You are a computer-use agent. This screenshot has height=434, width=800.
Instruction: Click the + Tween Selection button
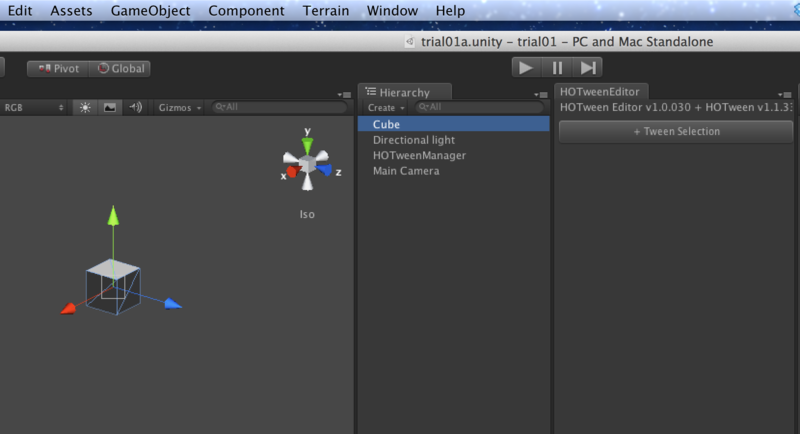tap(676, 132)
